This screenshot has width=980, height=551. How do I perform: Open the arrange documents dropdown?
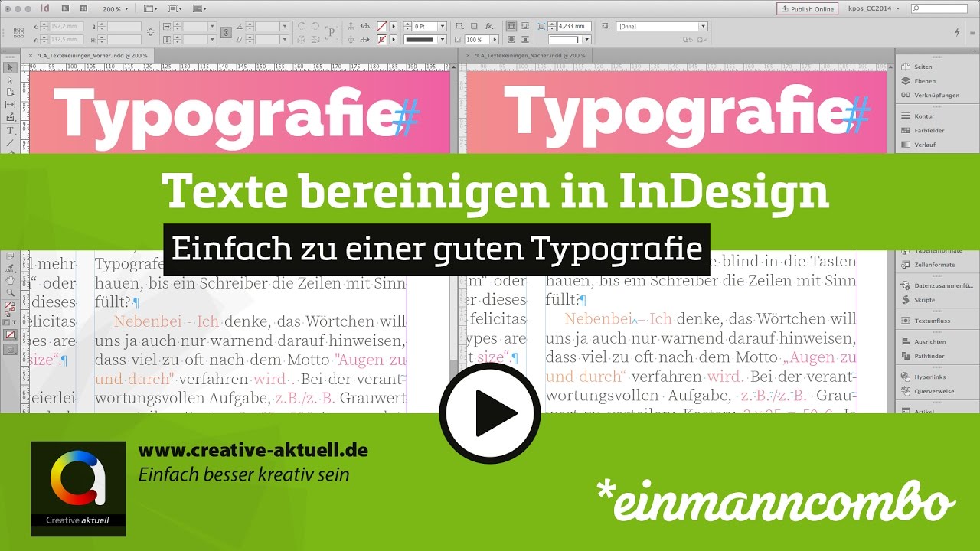tap(200, 8)
